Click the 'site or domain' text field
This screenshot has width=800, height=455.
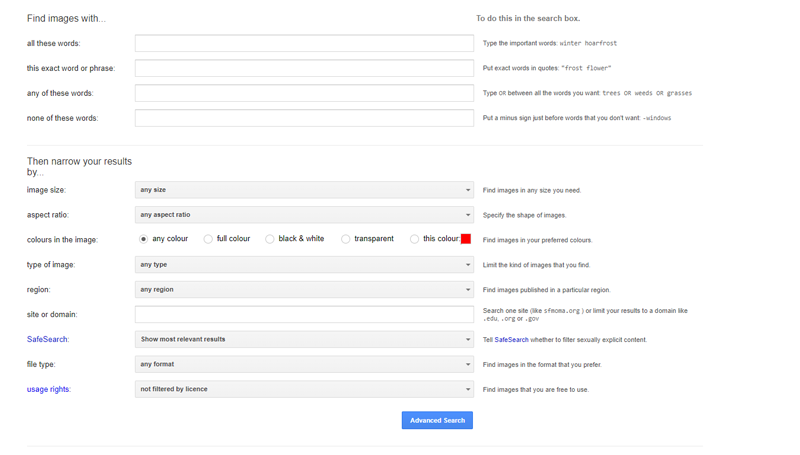[x=304, y=314]
